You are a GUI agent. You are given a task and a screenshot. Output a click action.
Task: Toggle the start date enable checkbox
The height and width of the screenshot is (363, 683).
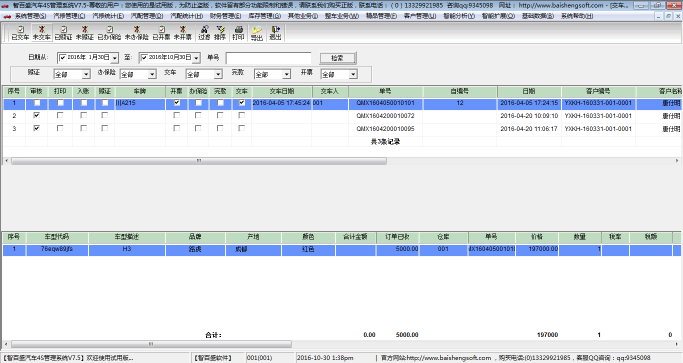[x=63, y=58]
